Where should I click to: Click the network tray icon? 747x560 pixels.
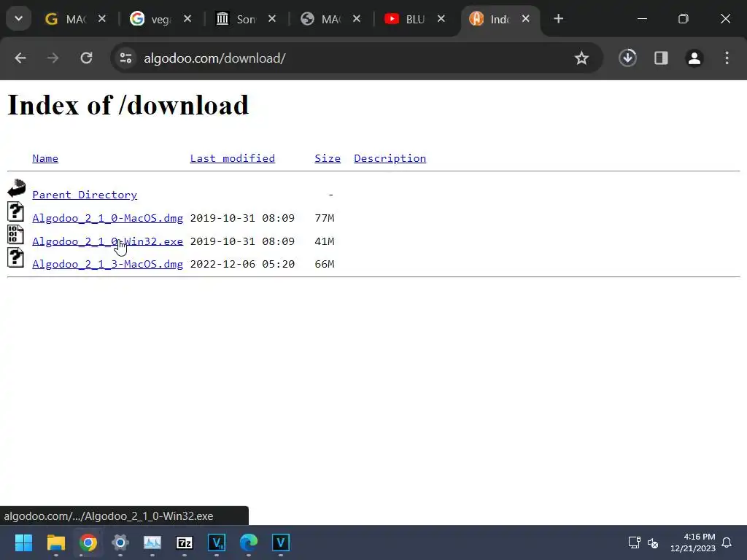click(x=634, y=542)
